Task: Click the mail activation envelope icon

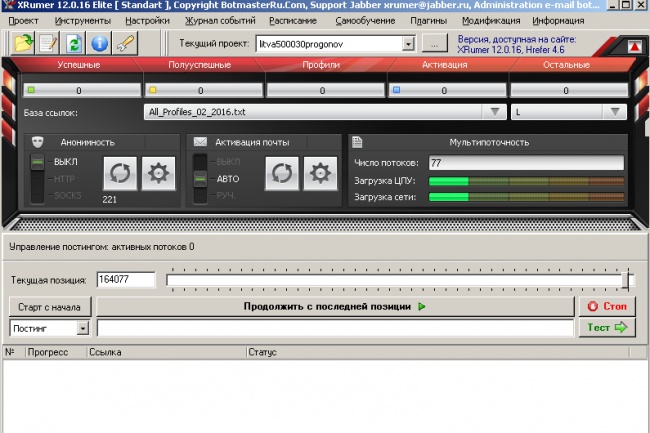Action: click(x=200, y=142)
